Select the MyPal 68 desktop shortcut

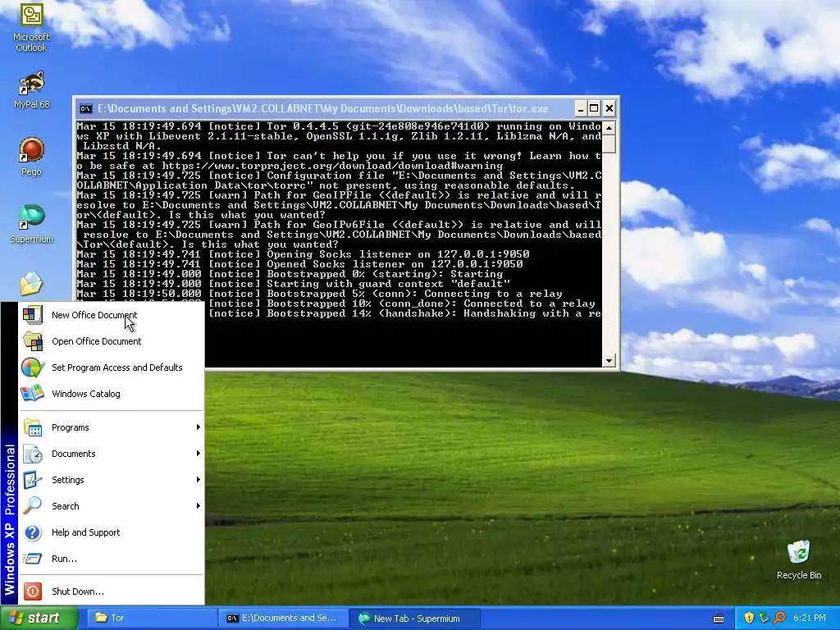pos(31,90)
